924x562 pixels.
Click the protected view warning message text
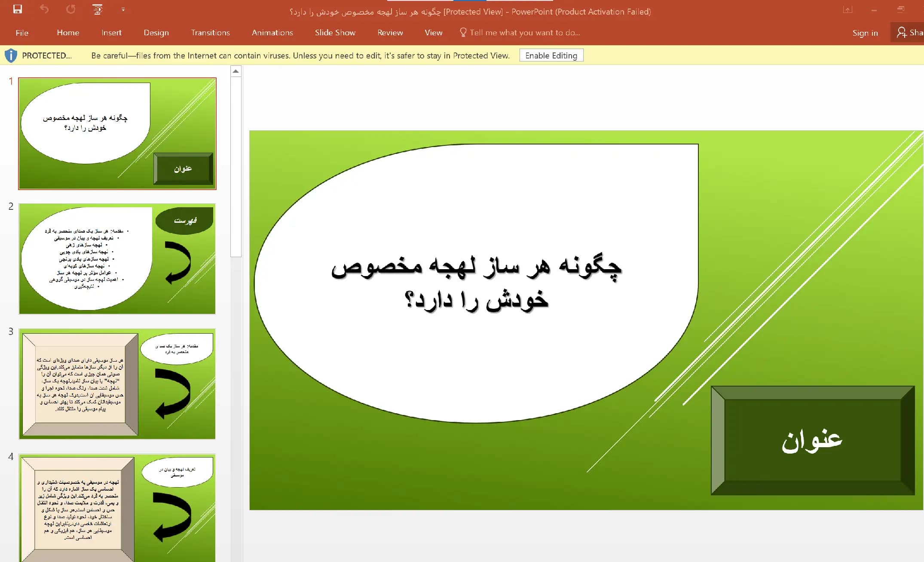(300, 55)
